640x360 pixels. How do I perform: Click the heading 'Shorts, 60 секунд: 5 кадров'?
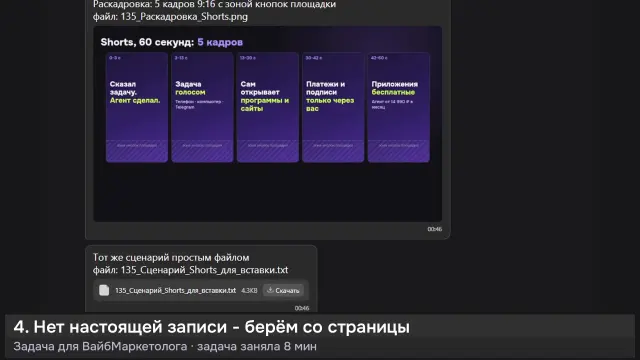click(171, 42)
